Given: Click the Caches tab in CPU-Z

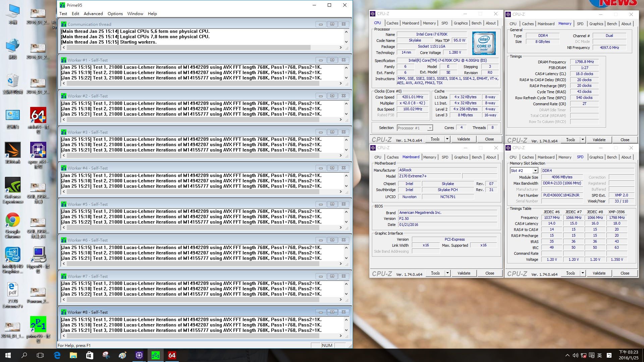Looking at the screenshot, I should 392,23.
